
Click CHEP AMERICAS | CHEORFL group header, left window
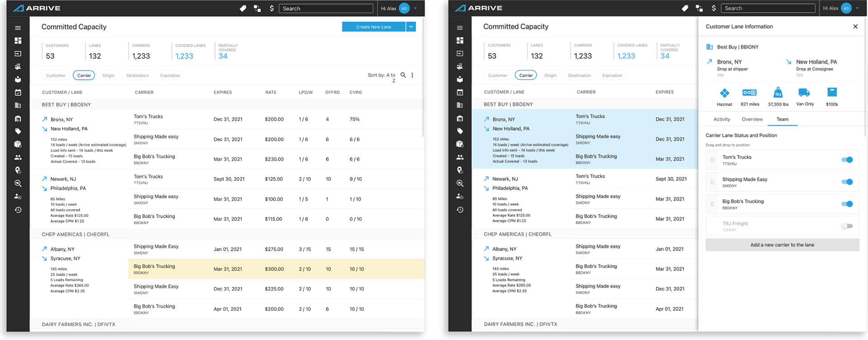tap(227, 235)
